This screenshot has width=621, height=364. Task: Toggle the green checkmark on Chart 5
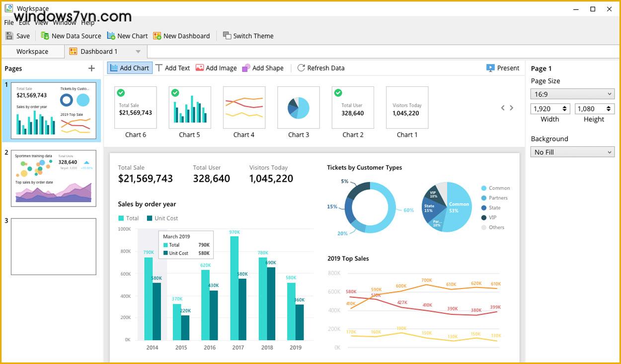[x=175, y=93]
